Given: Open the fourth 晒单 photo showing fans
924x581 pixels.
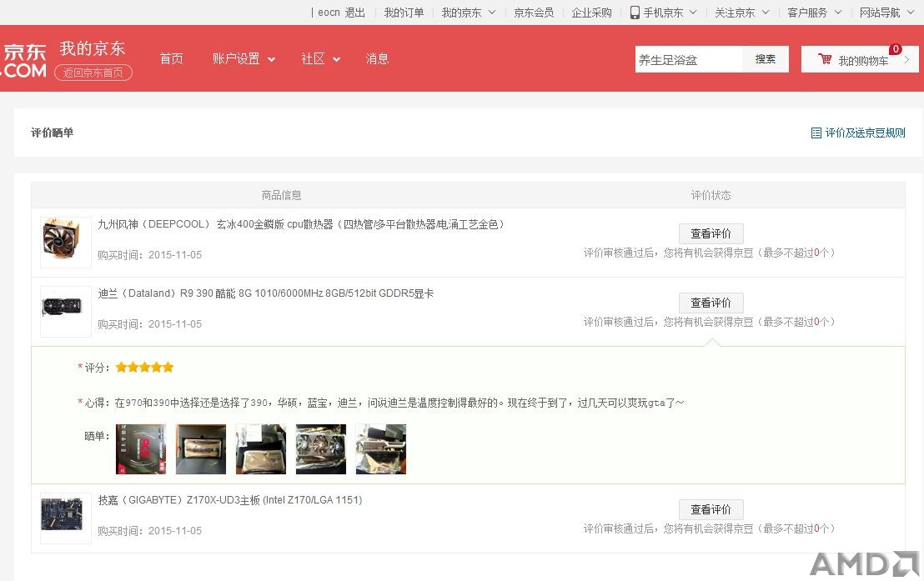Looking at the screenshot, I should point(321,449).
